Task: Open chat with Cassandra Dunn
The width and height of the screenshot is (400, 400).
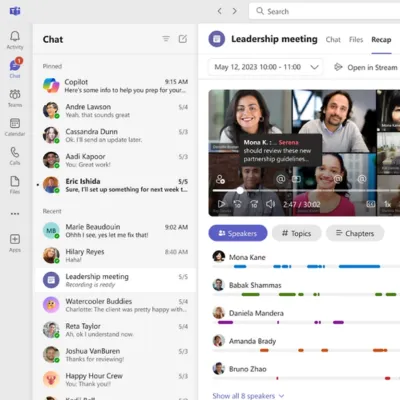Action: click(x=116, y=135)
